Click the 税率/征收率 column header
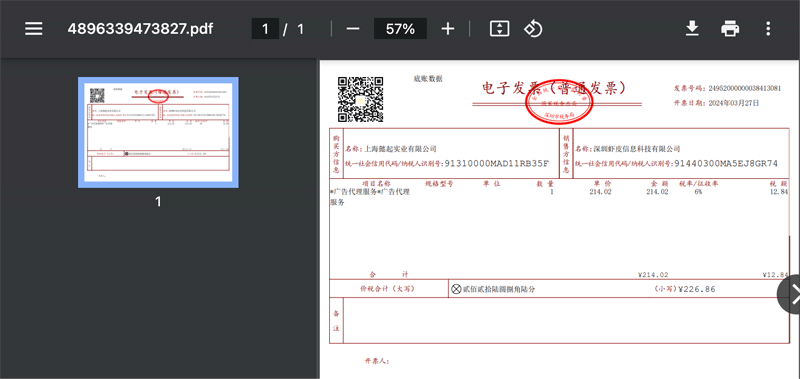The height and width of the screenshot is (379, 800). click(x=698, y=183)
